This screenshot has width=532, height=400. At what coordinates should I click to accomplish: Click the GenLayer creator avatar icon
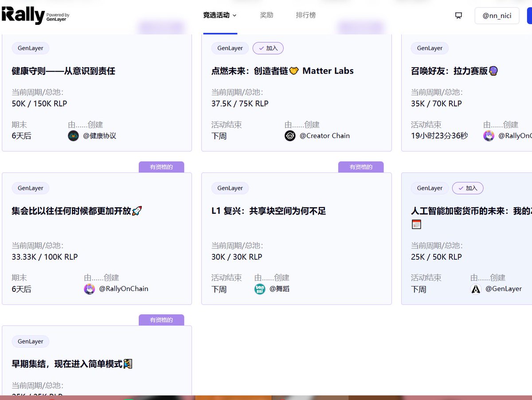pos(476,289)
